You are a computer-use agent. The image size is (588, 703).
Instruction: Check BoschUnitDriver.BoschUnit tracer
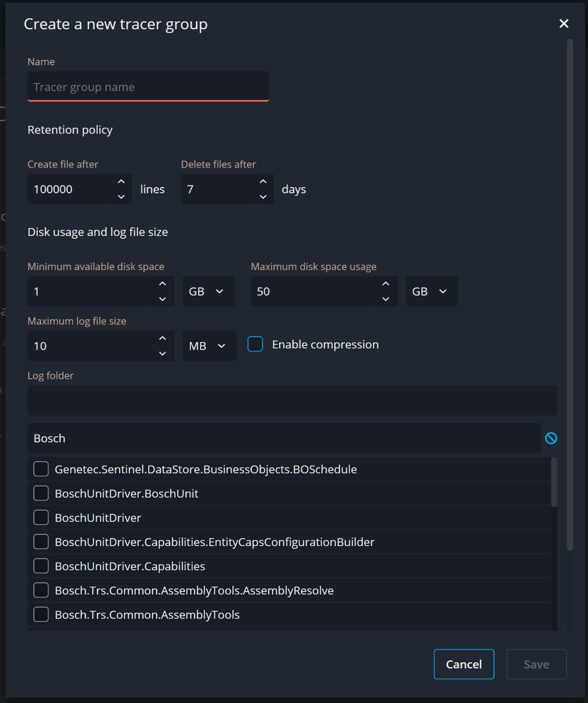coord(41,493)
